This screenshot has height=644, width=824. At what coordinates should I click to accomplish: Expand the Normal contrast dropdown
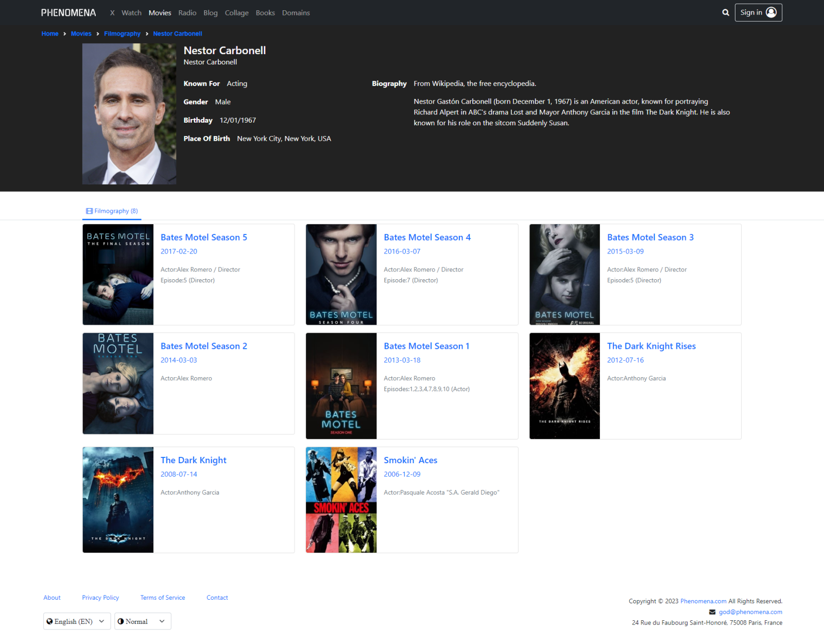click(x=143, y=621)
